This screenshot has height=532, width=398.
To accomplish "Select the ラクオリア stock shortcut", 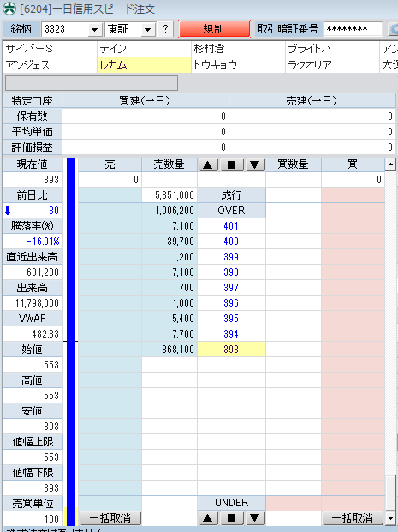I will (332, 65).
